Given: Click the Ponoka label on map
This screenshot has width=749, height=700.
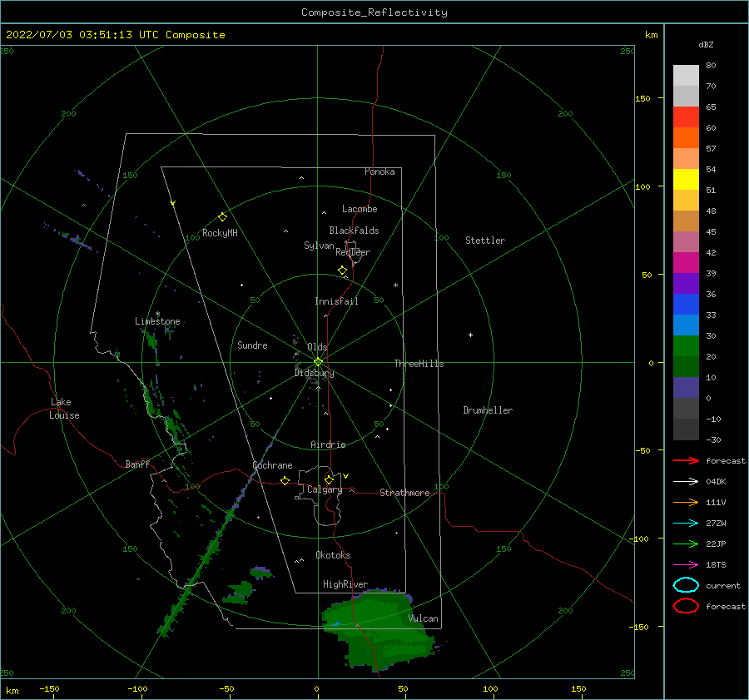Looking at the screenshot, I should coord(379,171).
